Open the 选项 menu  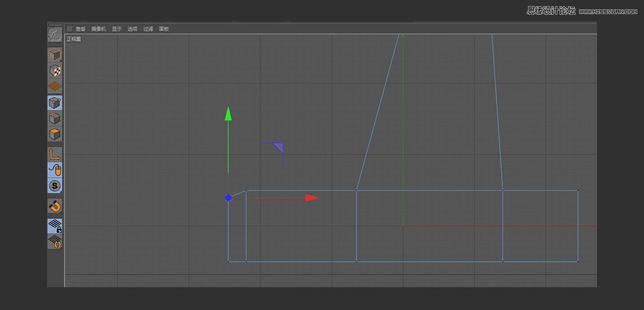[x=133, y=29]
